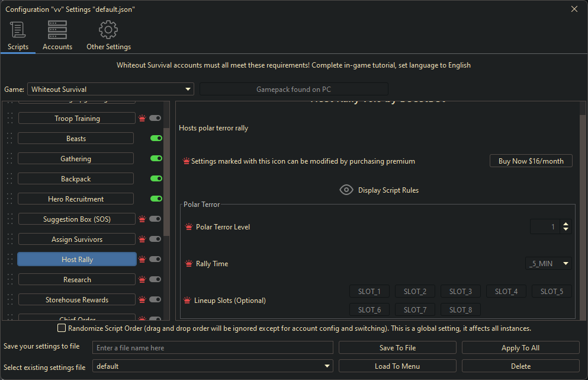The width and height of the screenshot is (588, 380).
Task: Open the Scripts tab
Action: (x=18, y=36)
